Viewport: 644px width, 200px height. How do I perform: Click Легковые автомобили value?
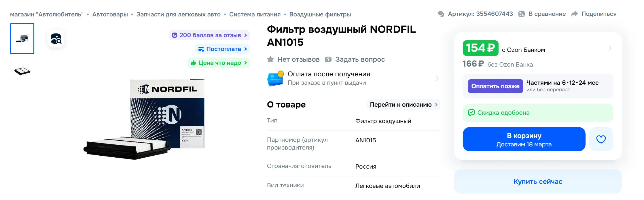(388, 186)
